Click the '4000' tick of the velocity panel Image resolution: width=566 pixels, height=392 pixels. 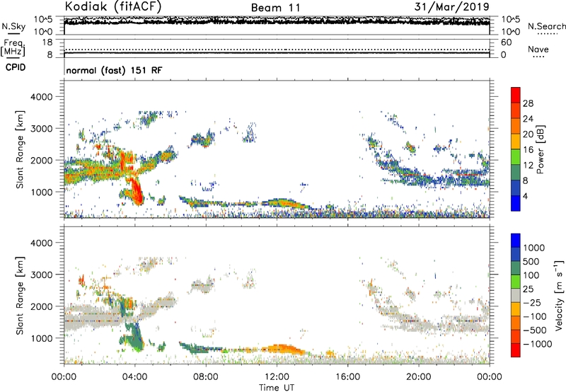[x=41, y=243]
